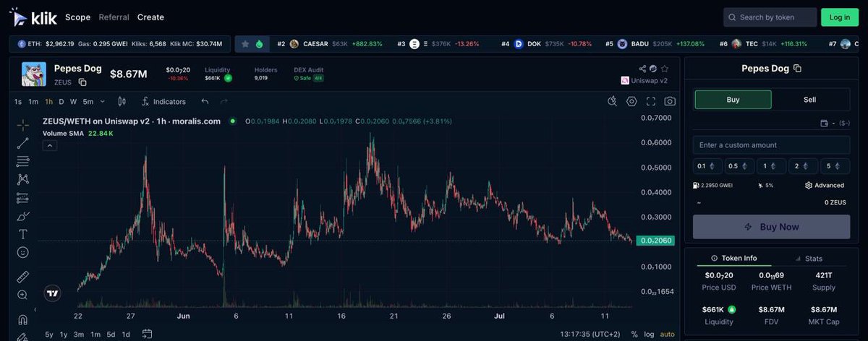Choose the 5 ETH preset amount
This screenshot has height=341, width=868.
(x=835, y=166)
